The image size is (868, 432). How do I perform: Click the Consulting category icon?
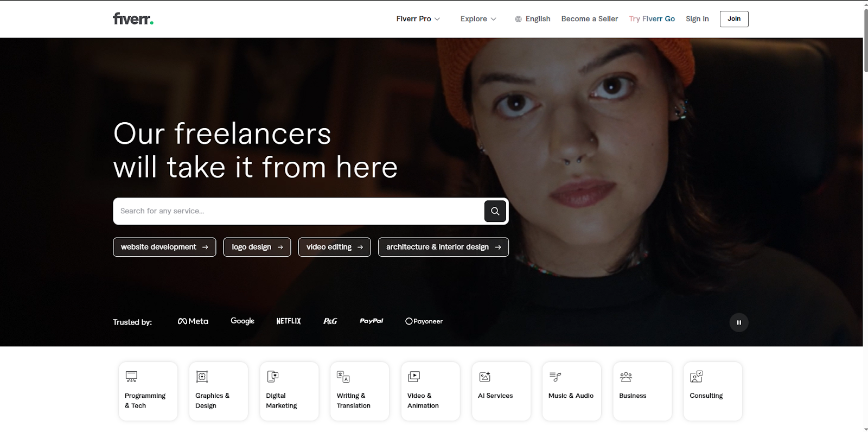(x=697, y=377)
